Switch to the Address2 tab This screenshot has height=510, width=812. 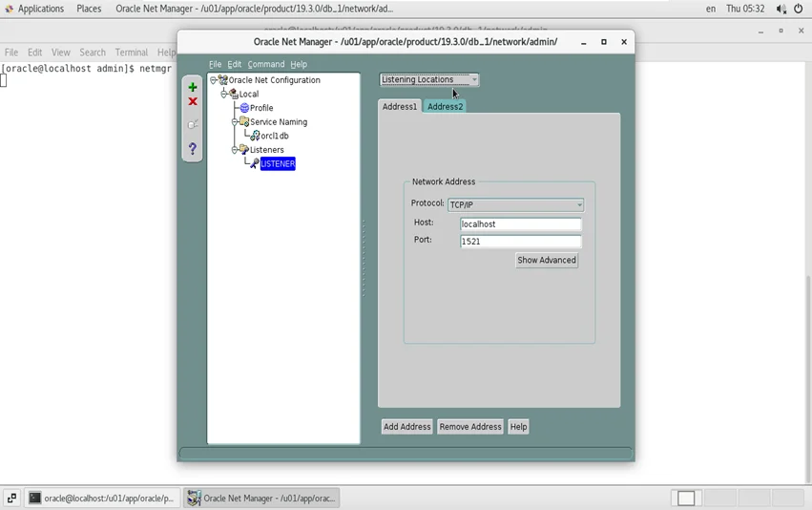click(x=445, y=106)
